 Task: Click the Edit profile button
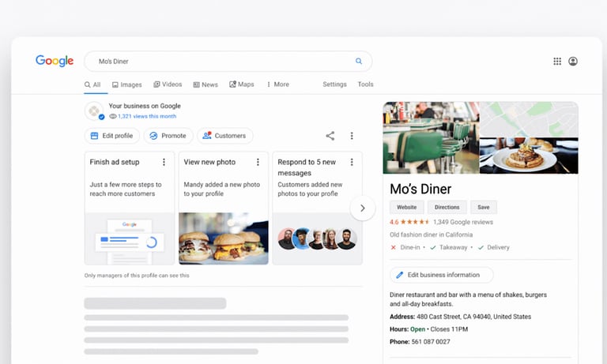[x=112, y=136]
